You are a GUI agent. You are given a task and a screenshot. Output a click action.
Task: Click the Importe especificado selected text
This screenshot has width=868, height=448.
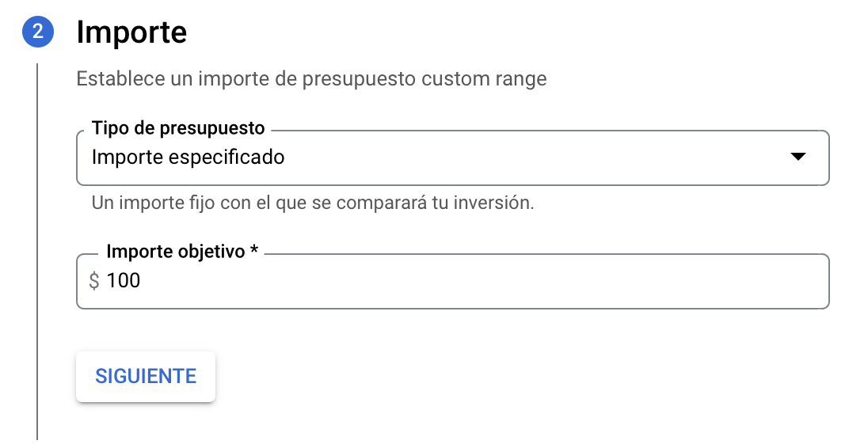click(188, 157)
